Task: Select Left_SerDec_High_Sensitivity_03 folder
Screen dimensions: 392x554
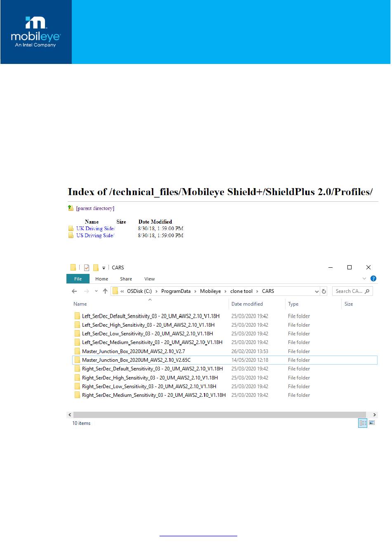Action: [148, 325]
